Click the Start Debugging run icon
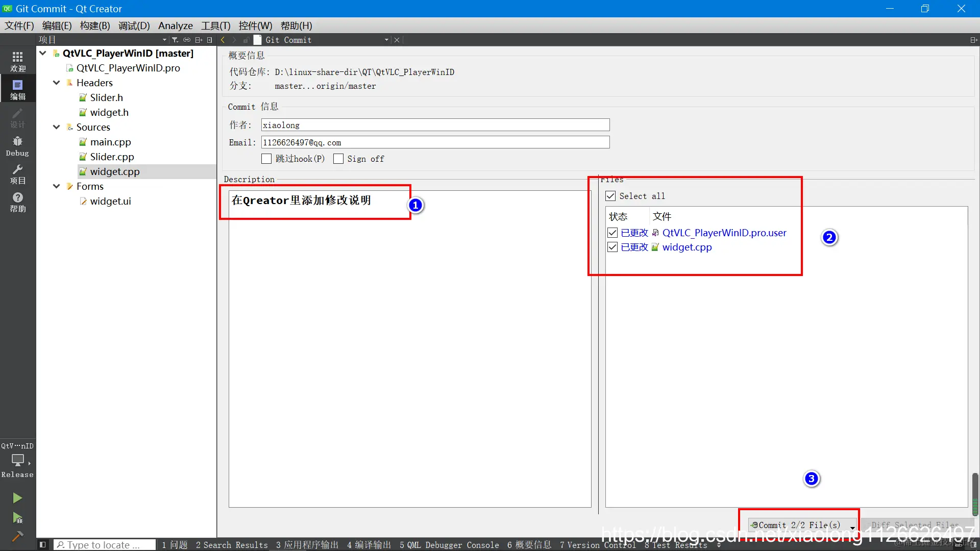 point(17,518)
